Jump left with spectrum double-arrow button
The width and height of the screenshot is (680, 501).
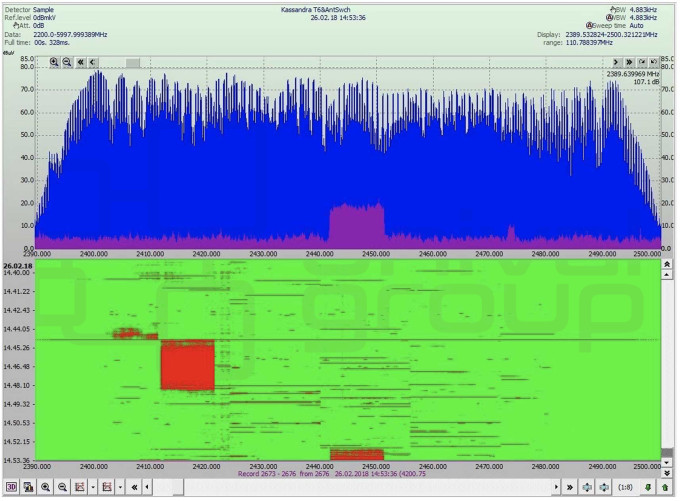pos(80,62)
